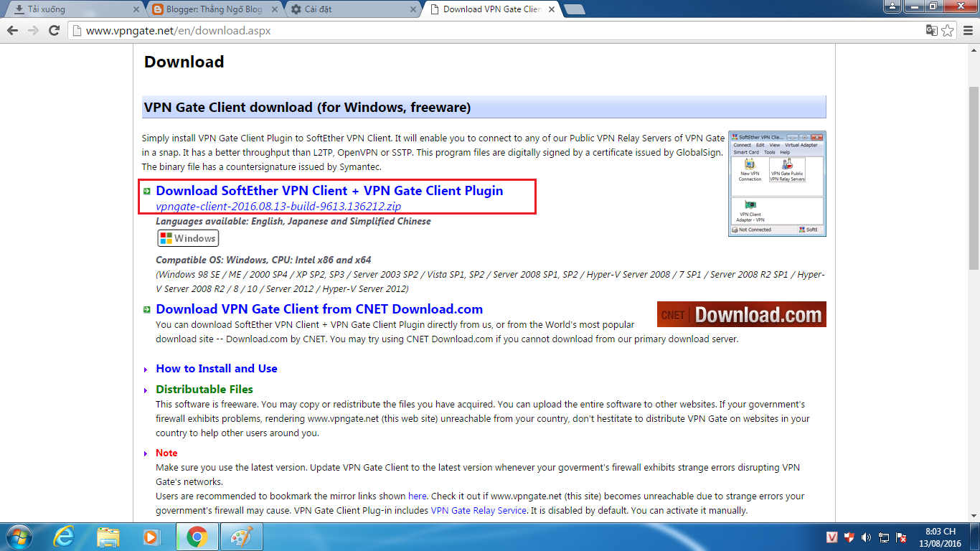Click the CNET Download.com banner image
The height and width of the screenshot is (551, 980).
click(x=742, y=314)
